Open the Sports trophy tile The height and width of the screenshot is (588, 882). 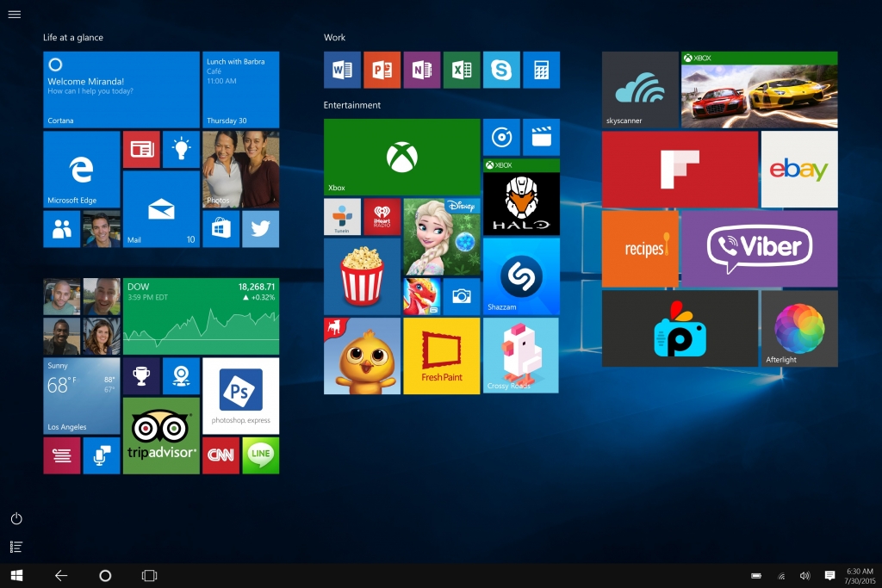[x=142, y=376]
